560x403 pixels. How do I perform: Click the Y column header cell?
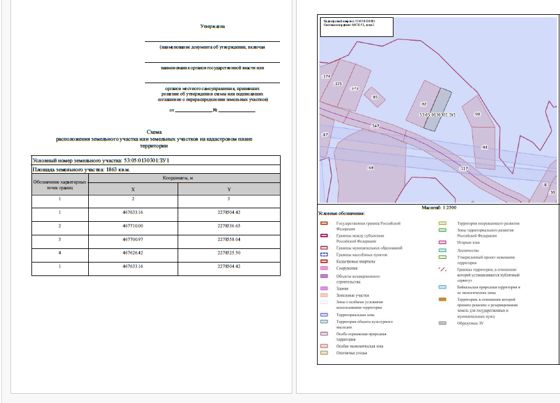pyautogui.click(x=229, y=189)
